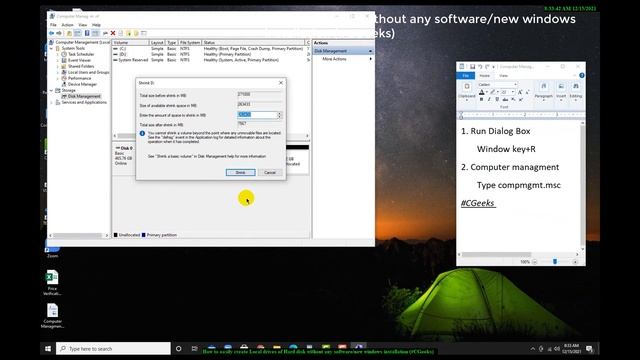Select the System Reserved volume row
This screenshot has width=640, height=360.
pyautogui.click(x=211, y=60)
